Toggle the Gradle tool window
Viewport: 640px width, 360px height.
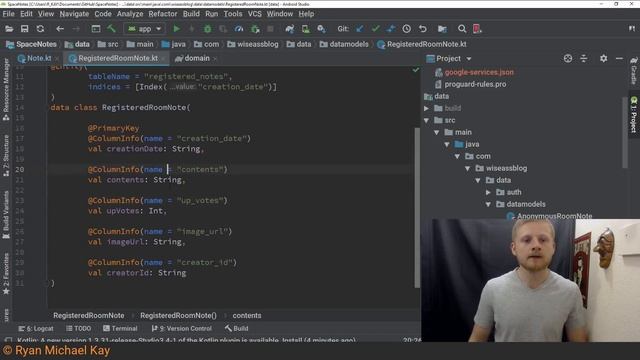633,71
